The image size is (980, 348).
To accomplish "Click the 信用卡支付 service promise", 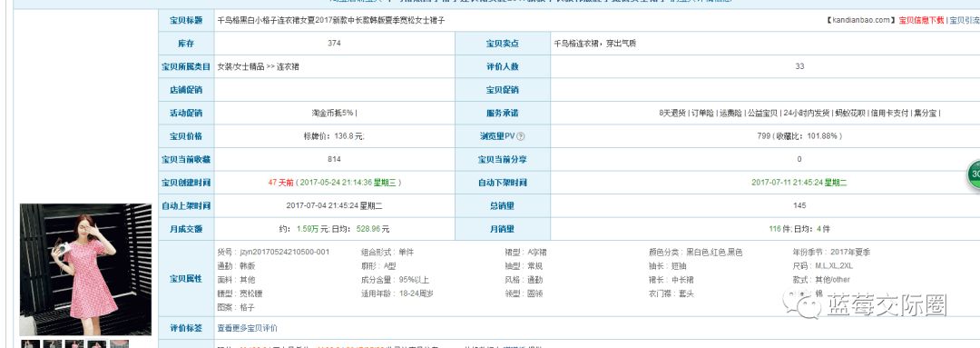I will [x=889, y=114].
